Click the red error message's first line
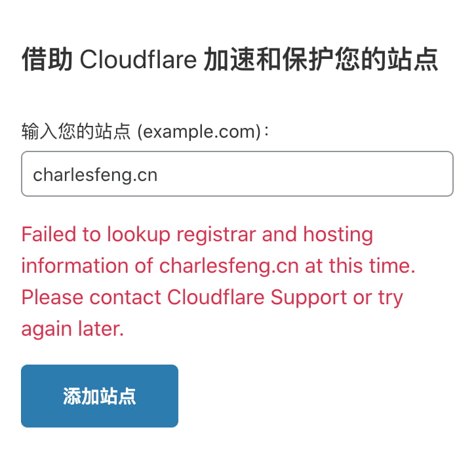This screenshot has height=459, width=476. (197, 235)
